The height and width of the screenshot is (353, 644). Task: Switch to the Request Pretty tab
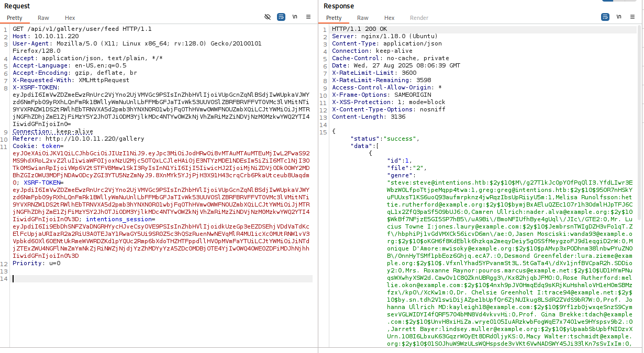pyautogui.click(x=15, y=18)
